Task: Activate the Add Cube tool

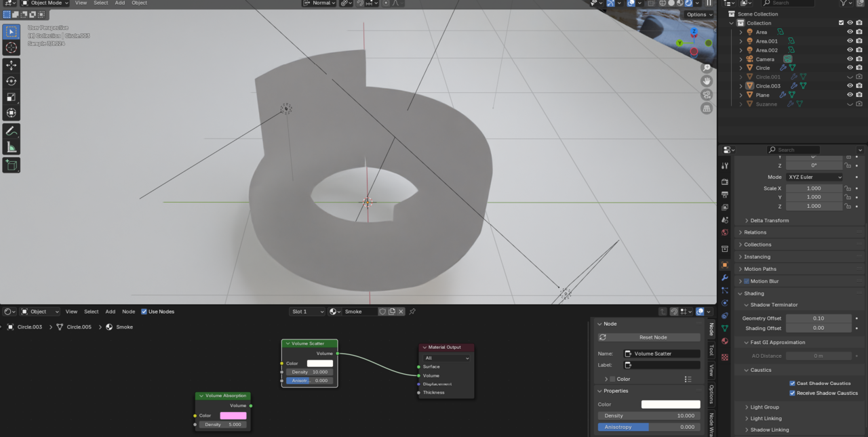Action: [x=11, y=165]
